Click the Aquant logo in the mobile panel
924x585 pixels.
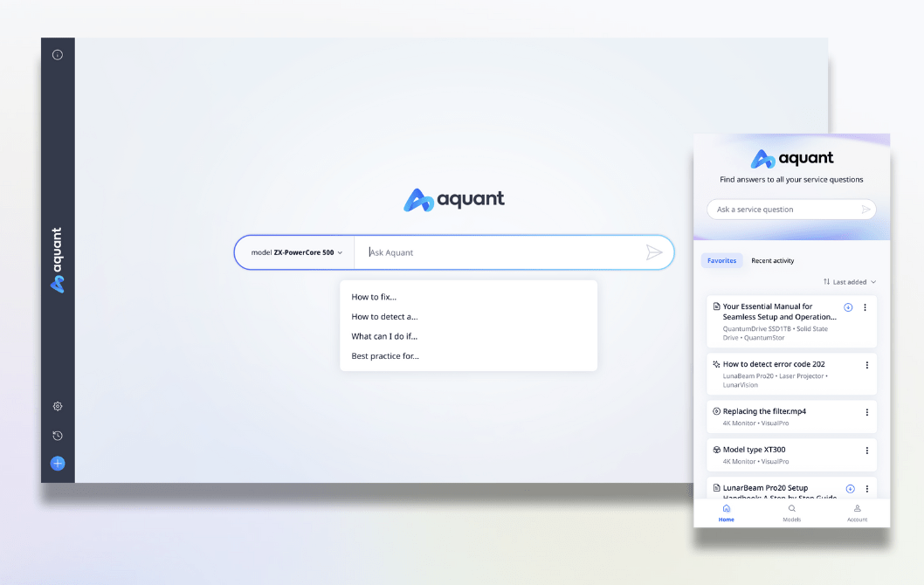click(x=792, y=159)
